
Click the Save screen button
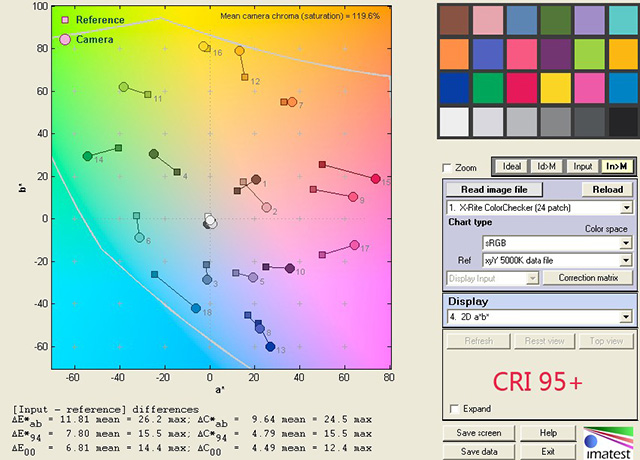pos(479,433)
